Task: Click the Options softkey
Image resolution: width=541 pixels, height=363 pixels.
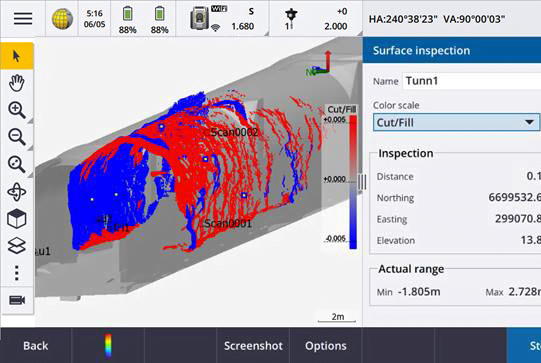Action: (325, 346)
